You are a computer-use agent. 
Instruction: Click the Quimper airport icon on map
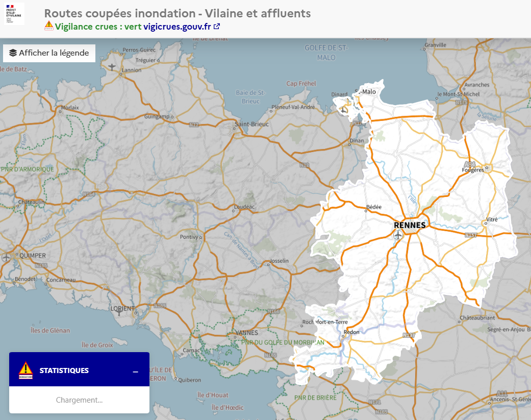pyautogui.click(x=6, y=257)
